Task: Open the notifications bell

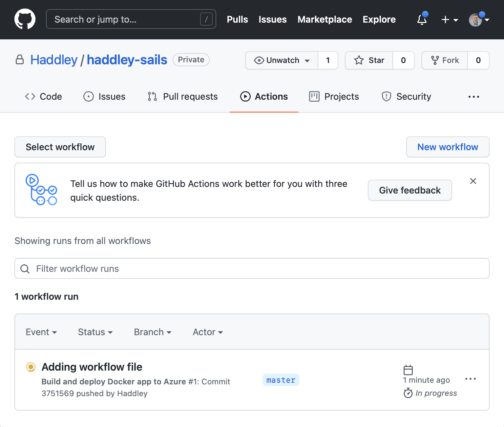Action: click(x=422, y=20)
